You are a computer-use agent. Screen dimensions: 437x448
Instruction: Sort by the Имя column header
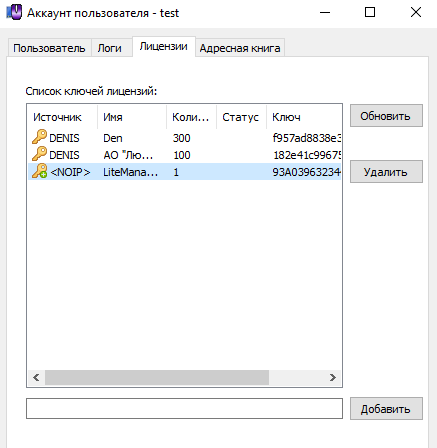pos(132,117)
